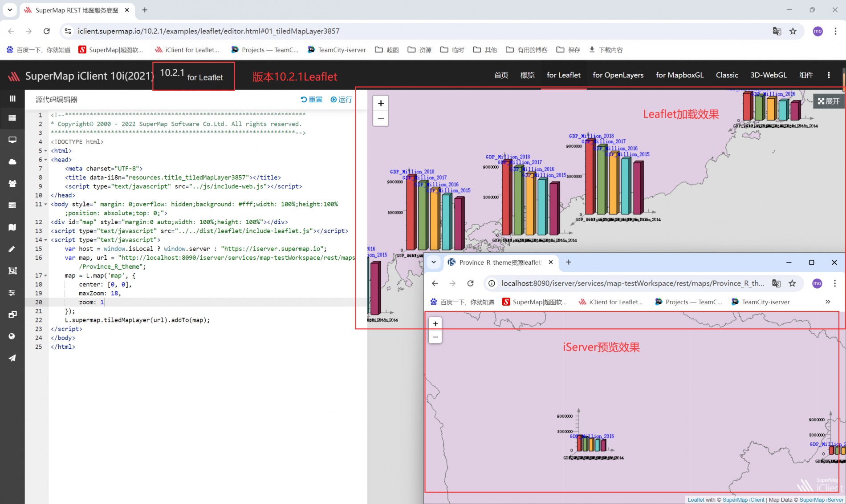View site information in main address bar
The image size is (846, 504).
[x=68, y=31]
